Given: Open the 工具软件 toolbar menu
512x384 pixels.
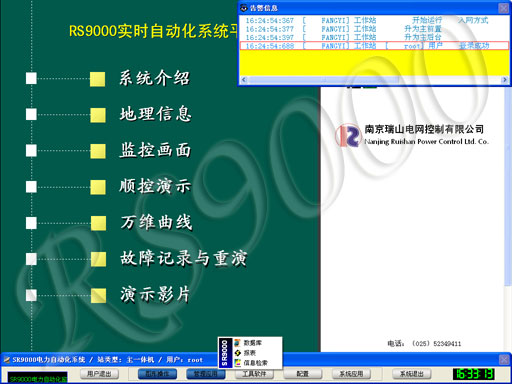Looking at the screenshot, I should (x=254, y=374).
